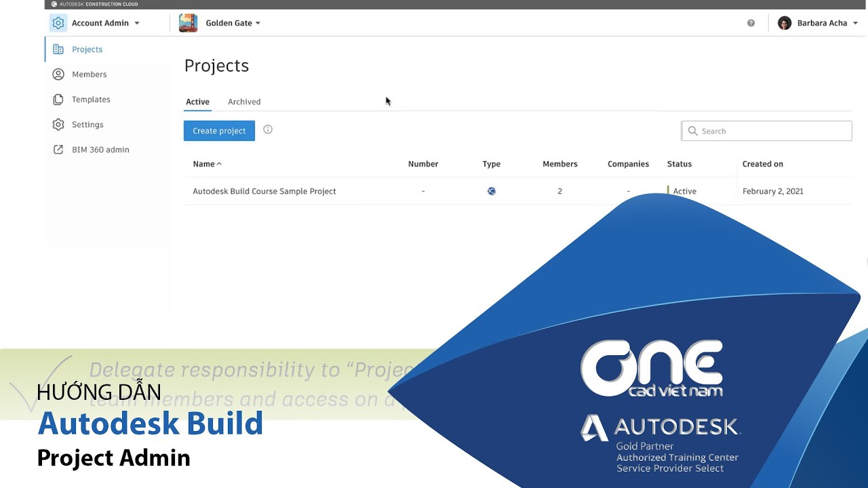Open Autodesk Build Course Sample Project
Viewport: 868px width, 488px height.
(264, 191)
